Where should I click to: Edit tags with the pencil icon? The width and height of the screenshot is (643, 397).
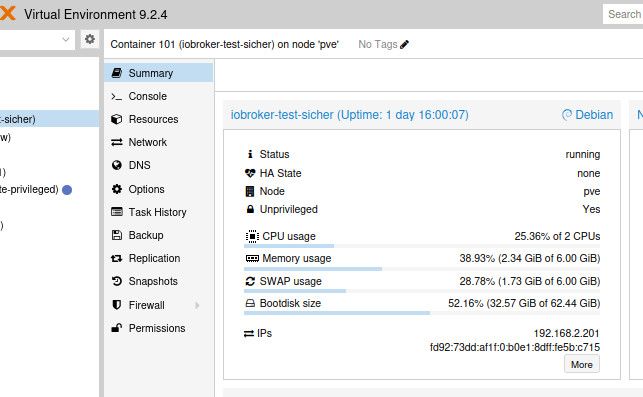click(x=404, y=44)
